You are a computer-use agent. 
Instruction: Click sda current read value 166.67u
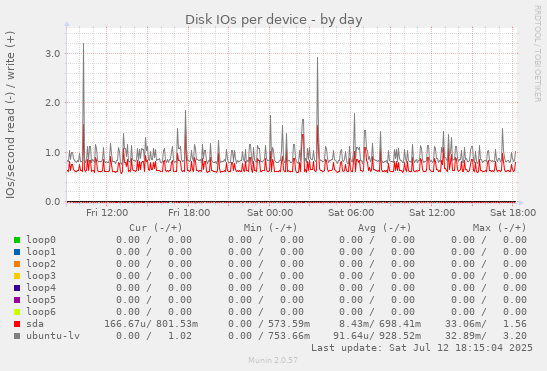click(126, 324)
